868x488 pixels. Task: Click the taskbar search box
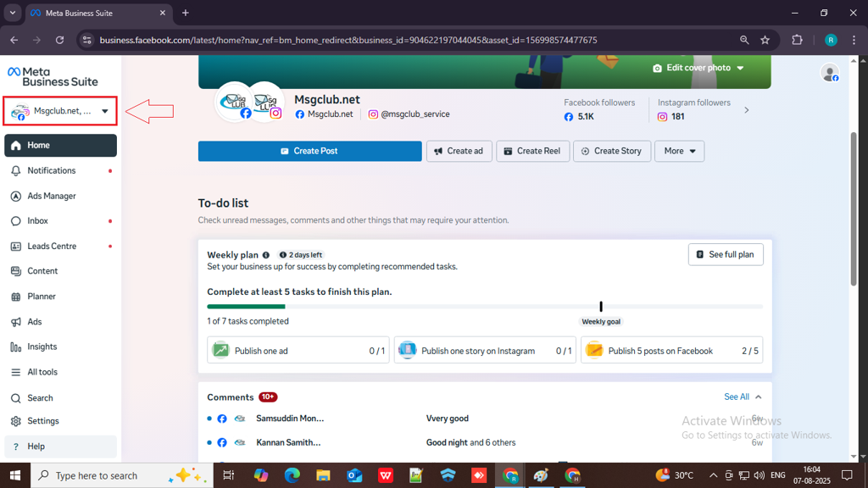(x=122, y=475)
